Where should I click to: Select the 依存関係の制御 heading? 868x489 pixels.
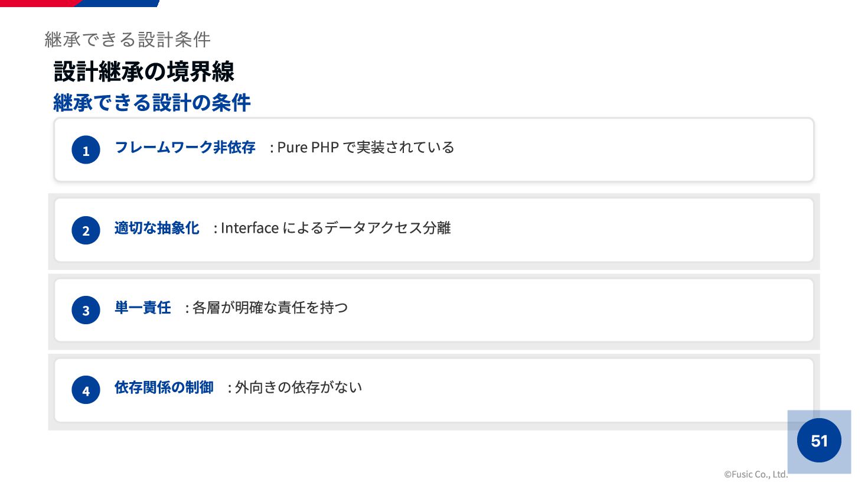coord(164,387)
